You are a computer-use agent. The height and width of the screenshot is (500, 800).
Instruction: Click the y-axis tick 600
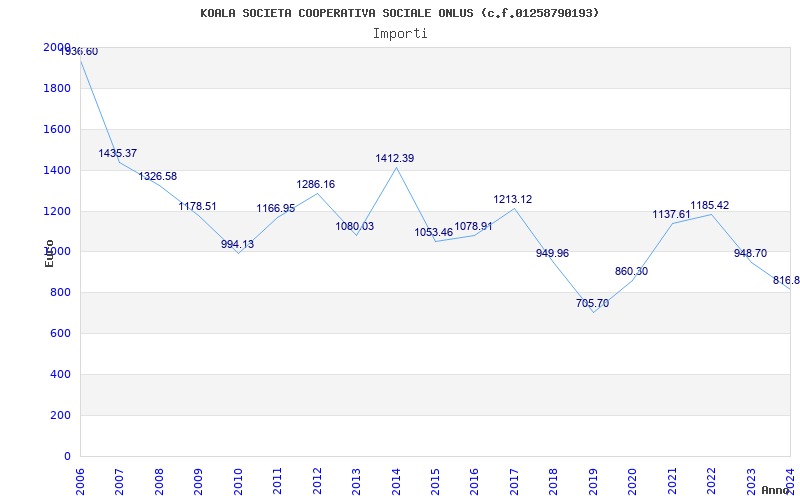(x=60, y=334)
